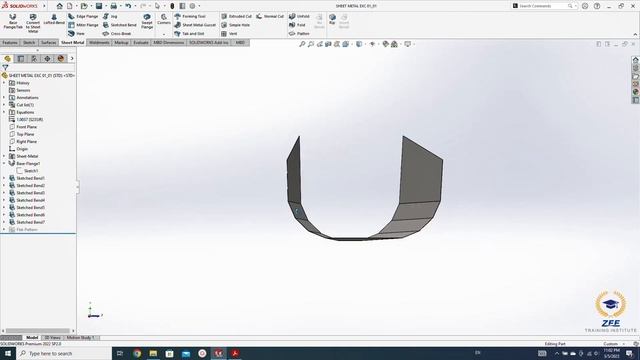Expand the Corners dropdown arrow

point(164,34)
